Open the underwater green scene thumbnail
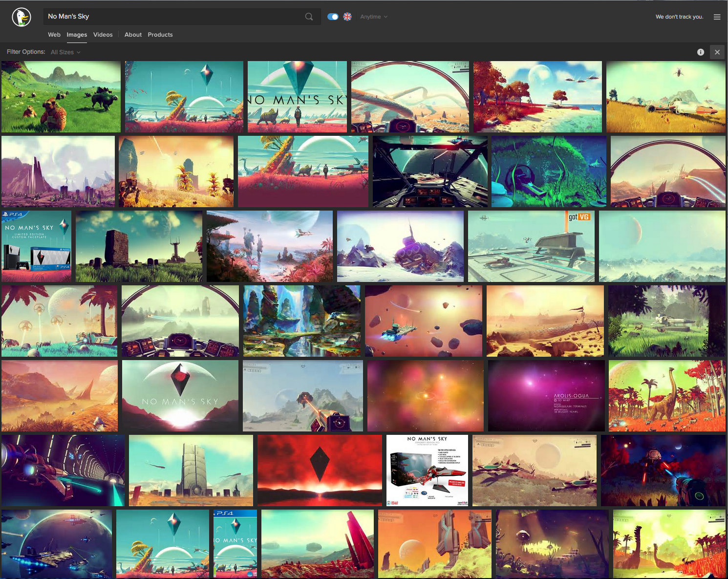Viewport: 728px width, 579px height. click(549, 172)
